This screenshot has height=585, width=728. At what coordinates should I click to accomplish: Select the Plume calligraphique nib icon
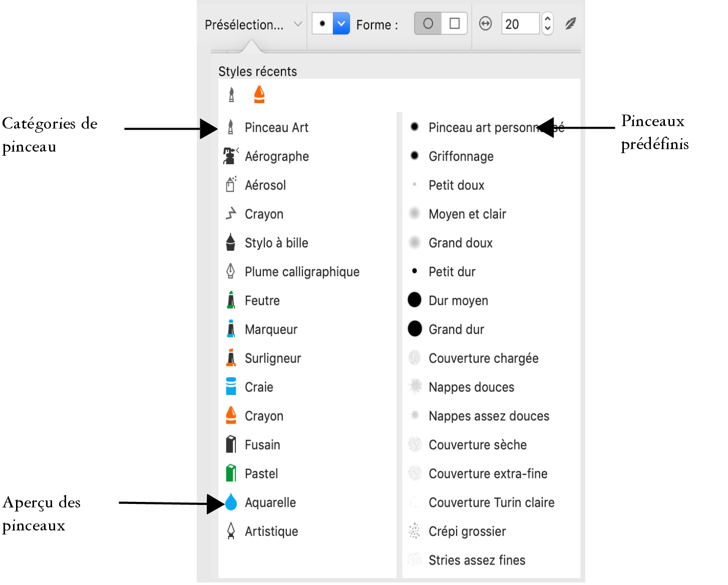(x=230, y=271)
